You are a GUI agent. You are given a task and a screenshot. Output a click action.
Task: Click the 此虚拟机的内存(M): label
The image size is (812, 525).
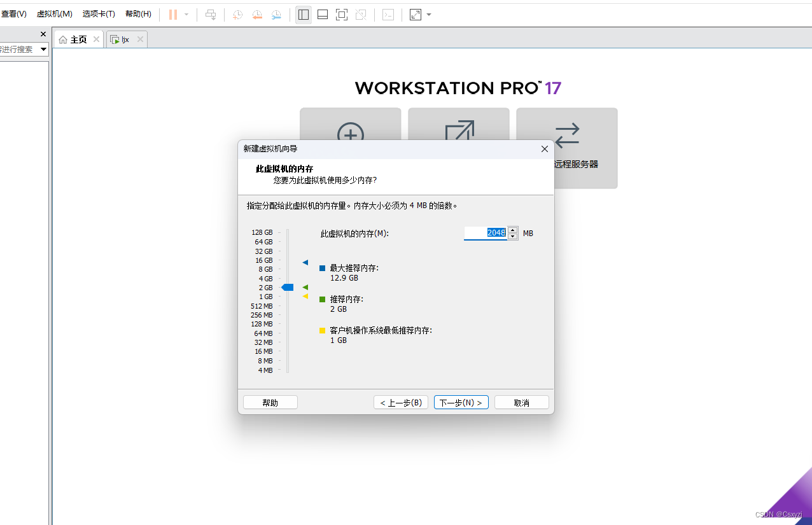point(354,234)
